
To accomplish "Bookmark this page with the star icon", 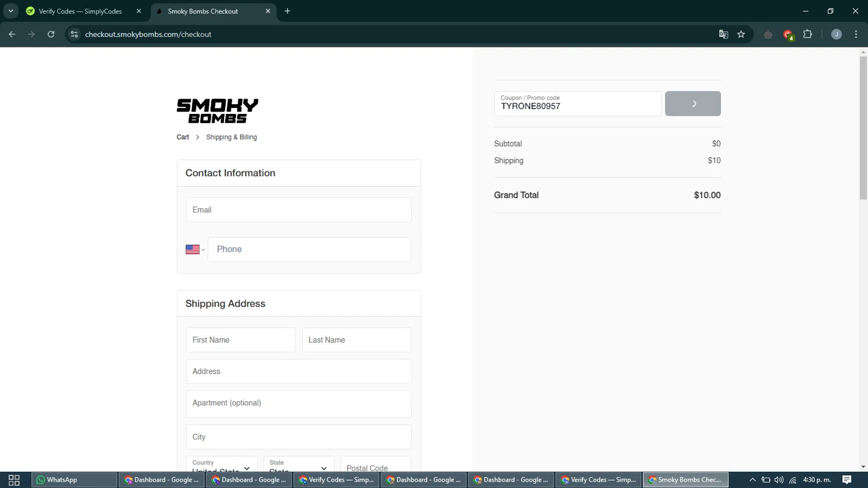I will [x=741, y=34].
